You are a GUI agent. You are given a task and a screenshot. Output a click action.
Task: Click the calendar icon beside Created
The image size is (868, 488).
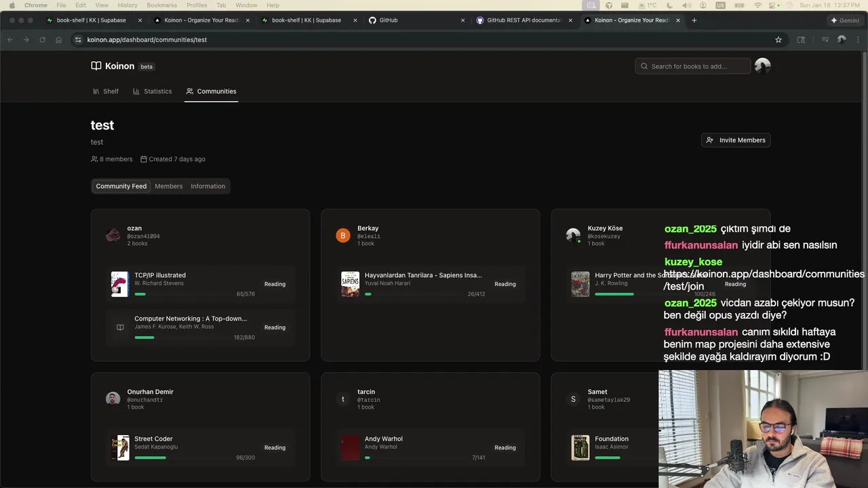click(x=144, y=159)
